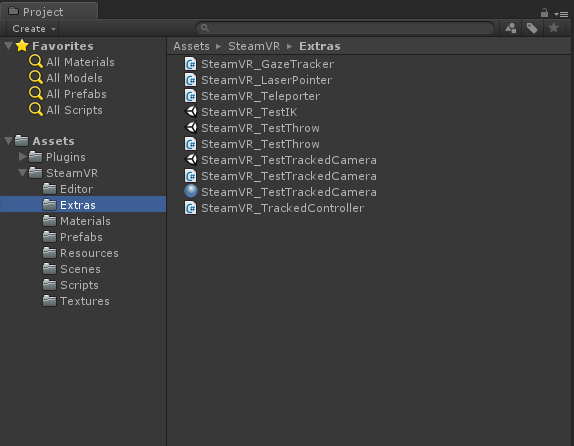
Task: Open the Create dropdown menu
Action: (x=33, y=29)
